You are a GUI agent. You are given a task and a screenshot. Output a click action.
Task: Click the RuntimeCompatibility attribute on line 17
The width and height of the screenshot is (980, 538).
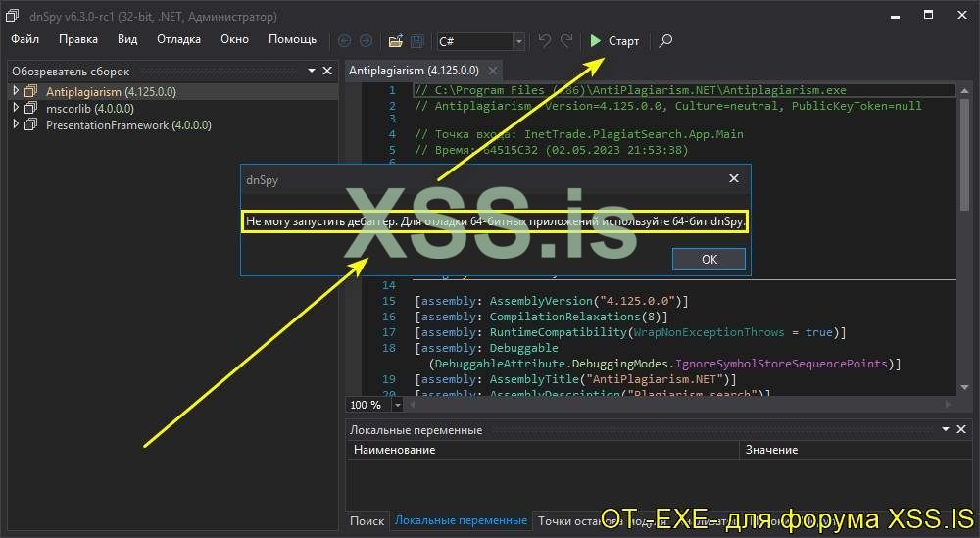[559, 332]
